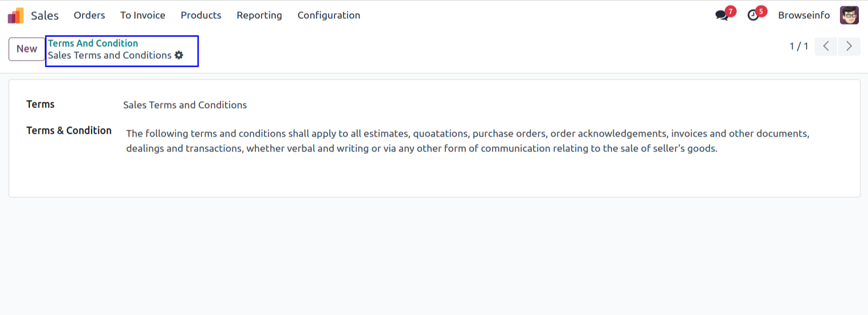Expand the Configuration menu
The height and width of the screenshot is (315, 868).
click(x=329, y=15)
